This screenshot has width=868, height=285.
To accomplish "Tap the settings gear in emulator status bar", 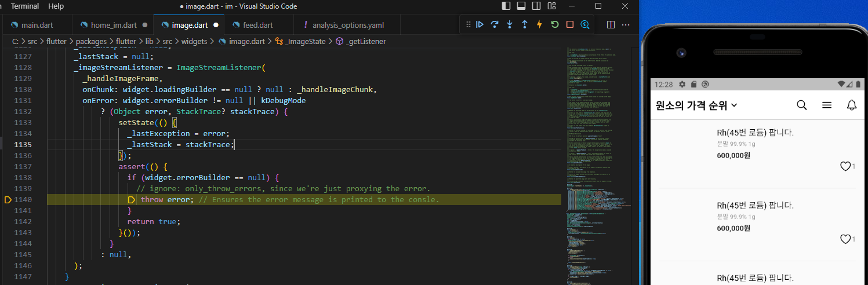I will (682, 85).
